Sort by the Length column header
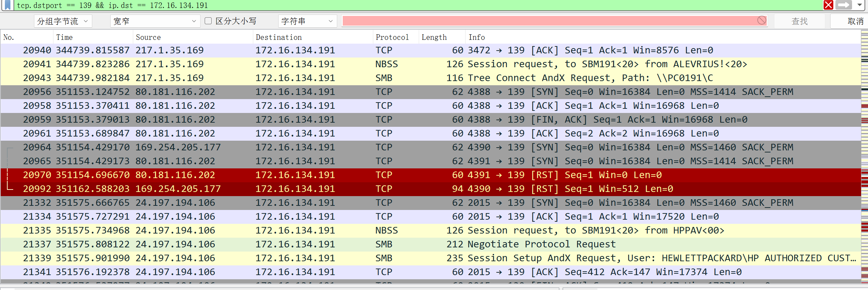The width and height of the screenshot is (868, 290). [442, 37]
